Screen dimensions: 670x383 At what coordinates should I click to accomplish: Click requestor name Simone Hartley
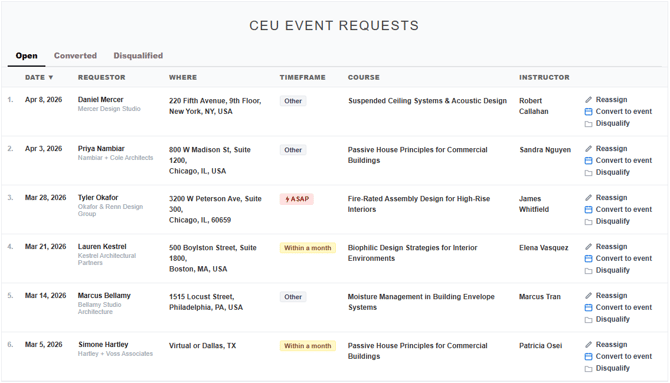pyautogui.click(x=103, y=345)
